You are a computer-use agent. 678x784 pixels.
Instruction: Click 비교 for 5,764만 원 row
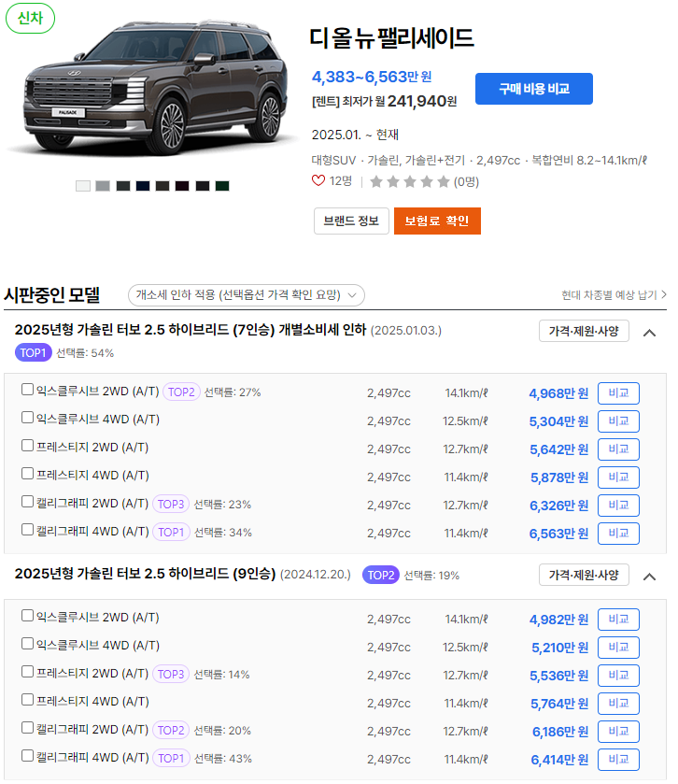[618, 703]
